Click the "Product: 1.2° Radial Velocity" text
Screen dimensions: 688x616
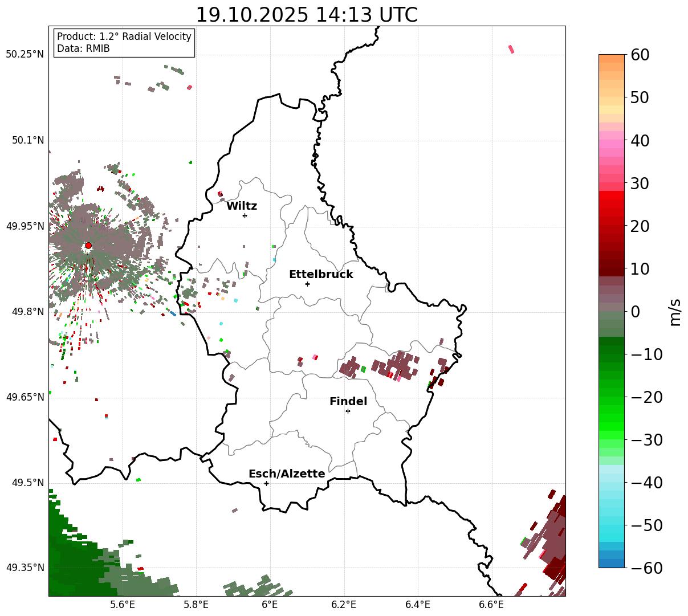pyautogui.click(x=124, y=36)
